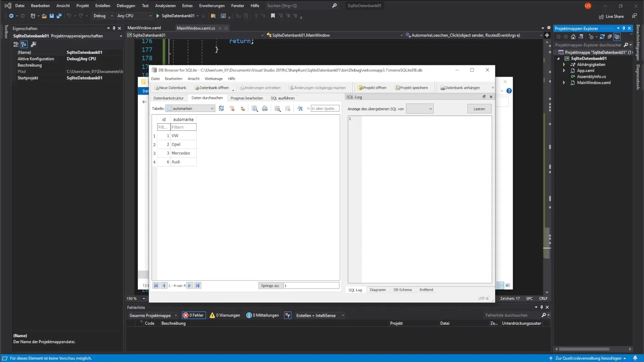Click Datenbank öffnen in DB Browser toolbar

click(x=212, y=88)
